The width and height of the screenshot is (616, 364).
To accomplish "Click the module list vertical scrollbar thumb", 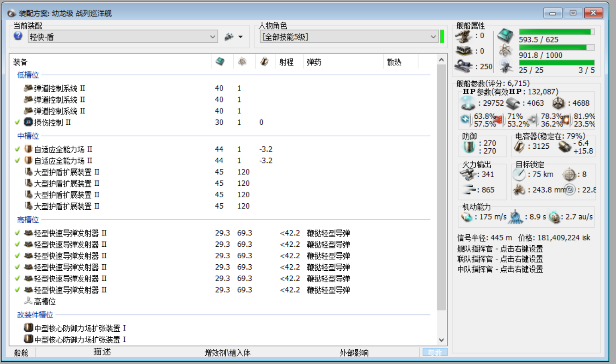I will tap(441, 187).
